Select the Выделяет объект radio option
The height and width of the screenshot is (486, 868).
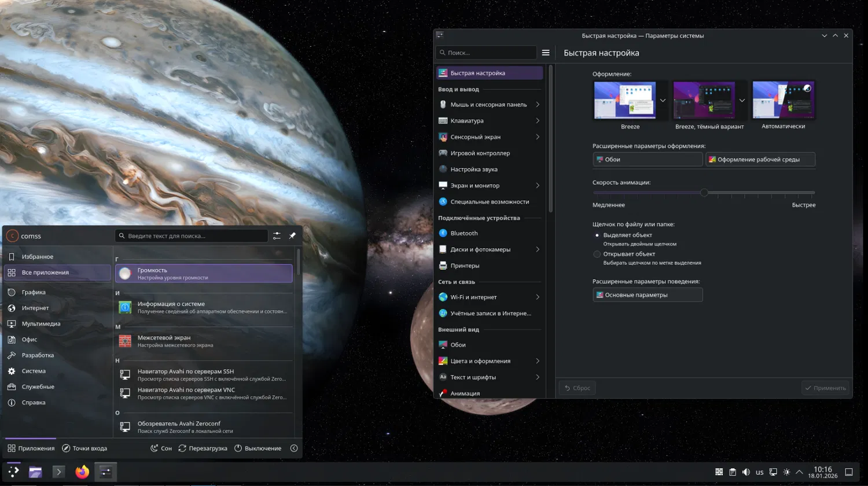click(597, 235)
